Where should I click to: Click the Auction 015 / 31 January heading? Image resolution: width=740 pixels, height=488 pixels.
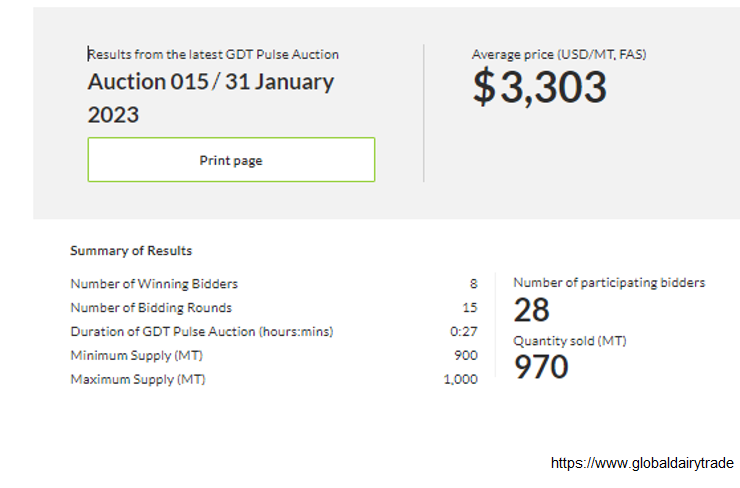pyautogui.click(x=210, y=82)
